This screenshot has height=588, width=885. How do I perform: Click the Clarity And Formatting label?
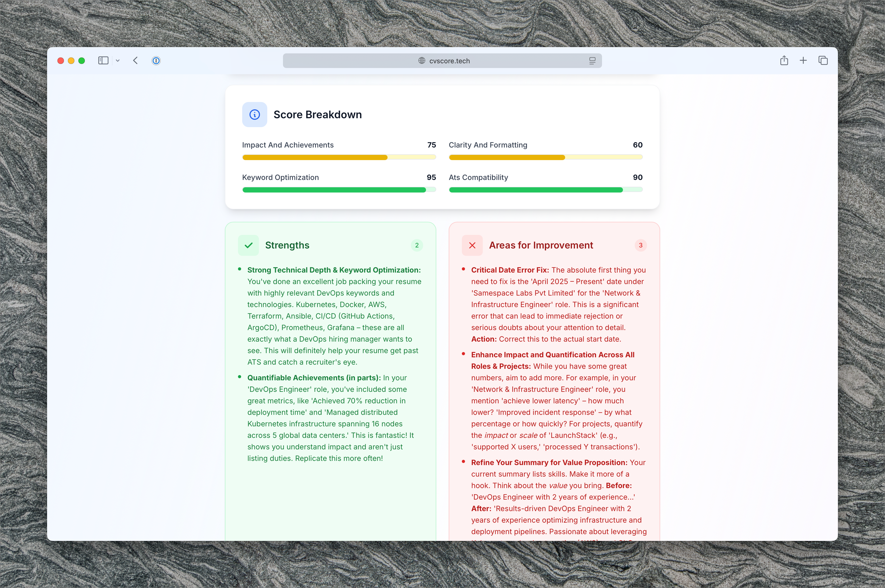488,145
